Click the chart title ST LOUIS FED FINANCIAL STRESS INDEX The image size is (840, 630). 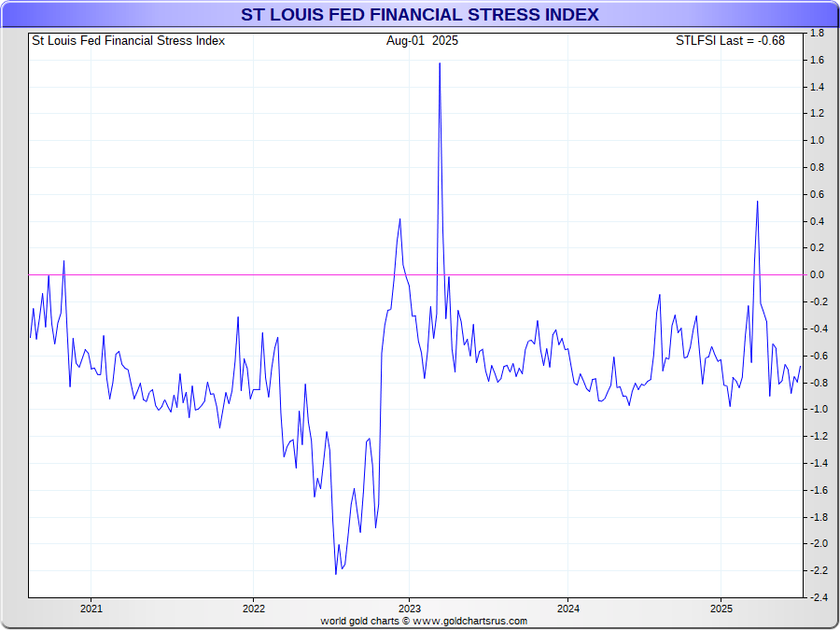click(x=419, y=14)
